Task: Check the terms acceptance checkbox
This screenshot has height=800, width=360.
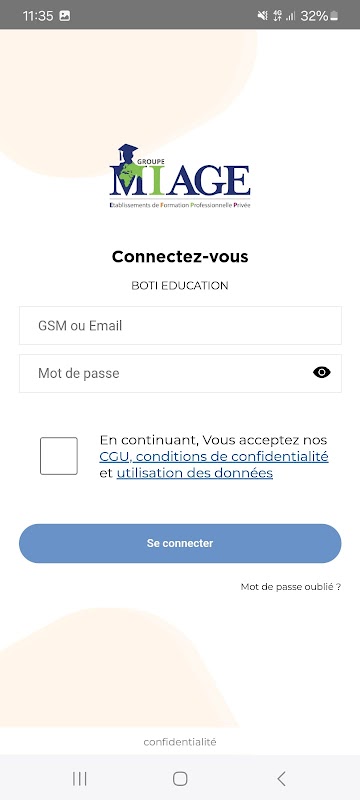Action: click(x=59, y=456)
